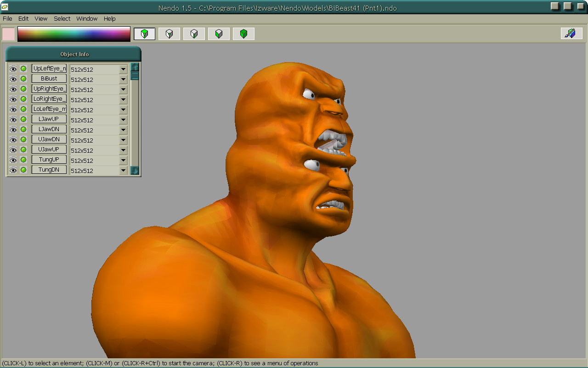Toggle the eye icon for TungUP

tap(13, 160)
